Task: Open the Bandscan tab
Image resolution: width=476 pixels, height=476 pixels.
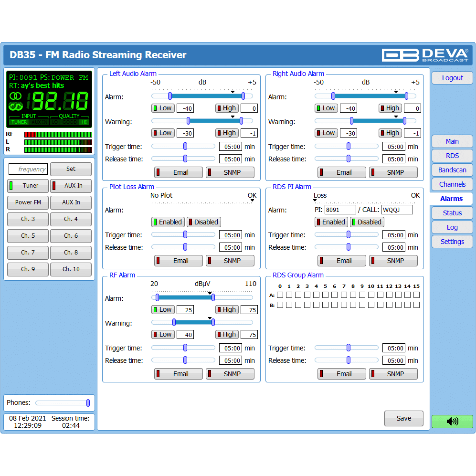Action: coord(452,170)
